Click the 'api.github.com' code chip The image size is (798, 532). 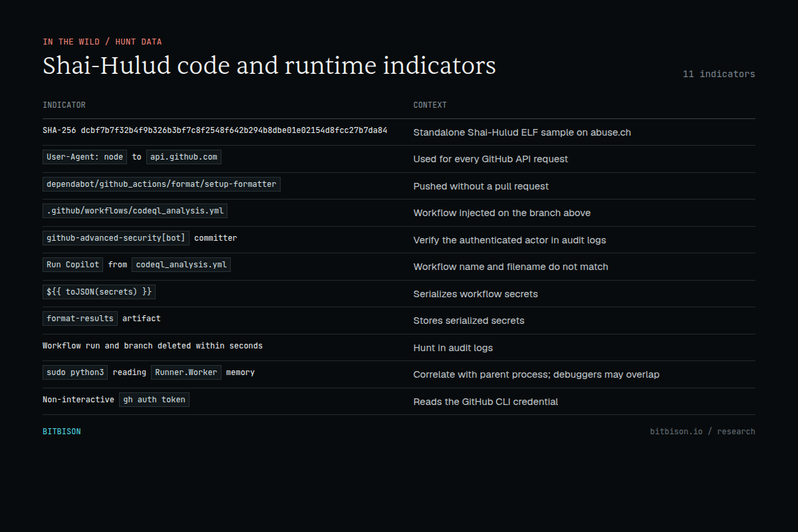click(184, 157)
